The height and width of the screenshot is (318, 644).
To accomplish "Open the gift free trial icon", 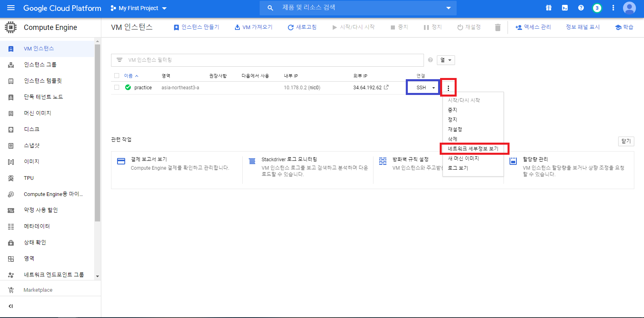I will pos(548,8).
